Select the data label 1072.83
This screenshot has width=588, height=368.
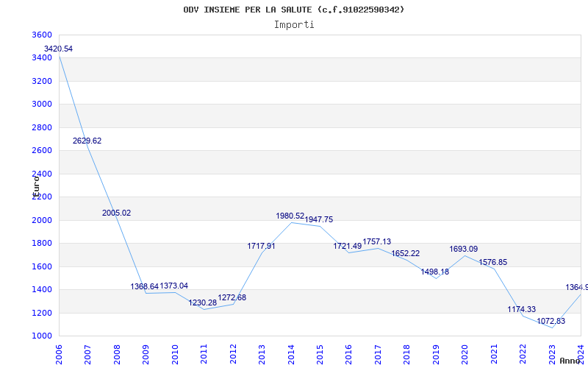(551, 321)
